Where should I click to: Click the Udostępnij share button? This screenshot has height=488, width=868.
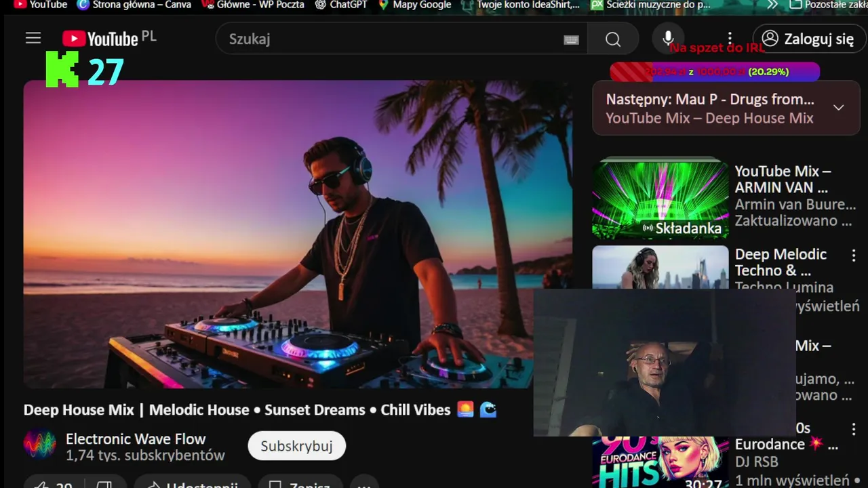click(x=193, y=485)
